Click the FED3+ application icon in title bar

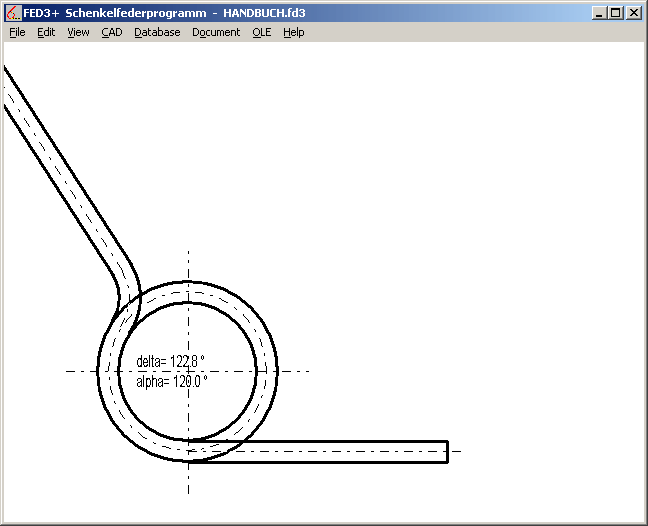tap(13, 13)
